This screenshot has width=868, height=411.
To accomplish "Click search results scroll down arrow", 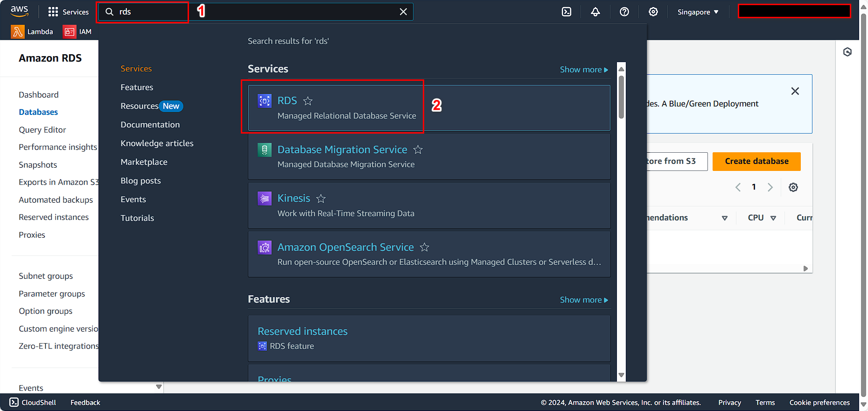I will click(621, 375).
